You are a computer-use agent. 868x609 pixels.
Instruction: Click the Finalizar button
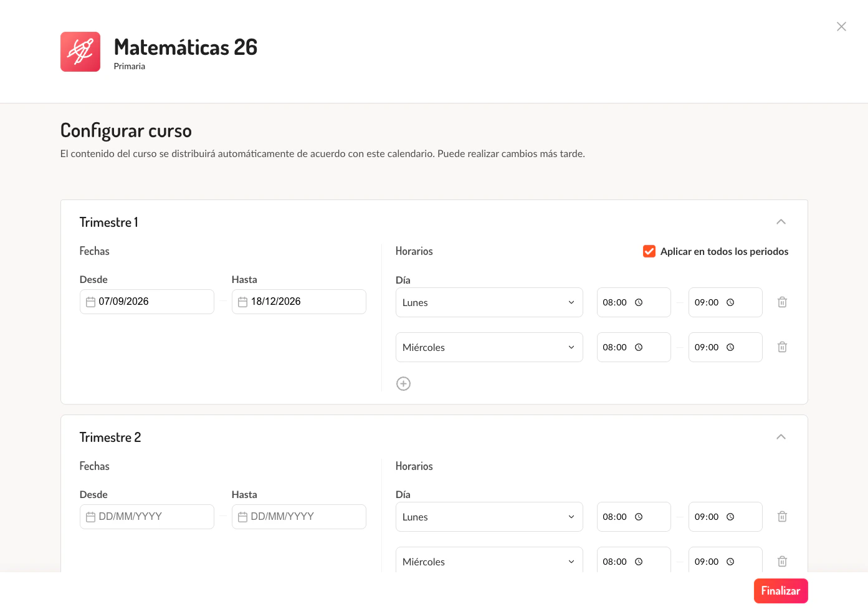tap(781, 590)
